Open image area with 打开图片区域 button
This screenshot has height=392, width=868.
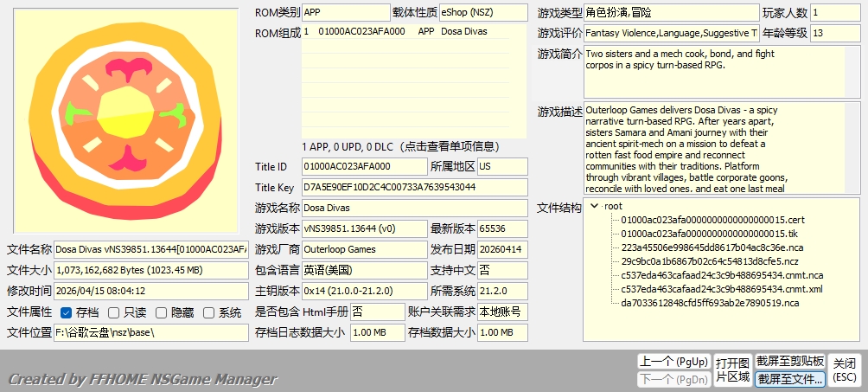732,370
